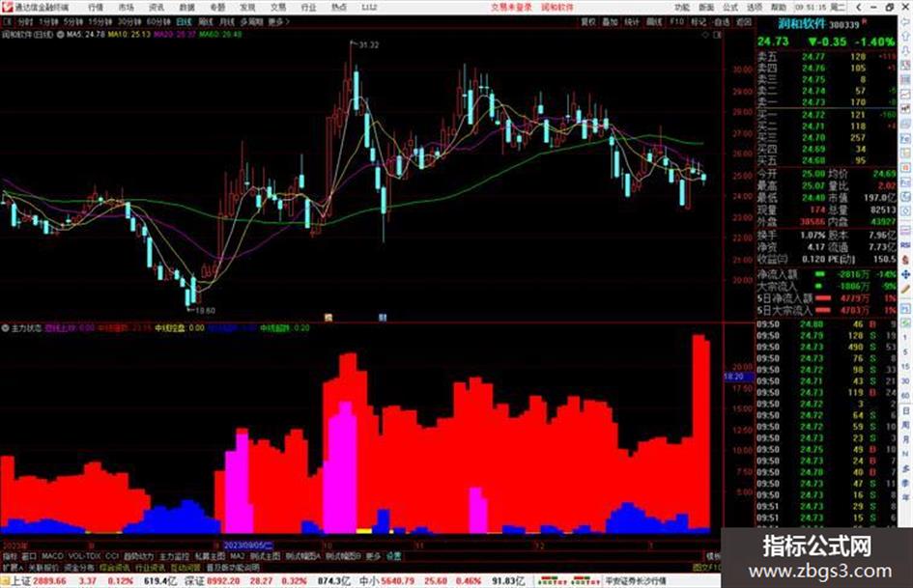Select the VOL-TDX indicator tab

point(84,556)
